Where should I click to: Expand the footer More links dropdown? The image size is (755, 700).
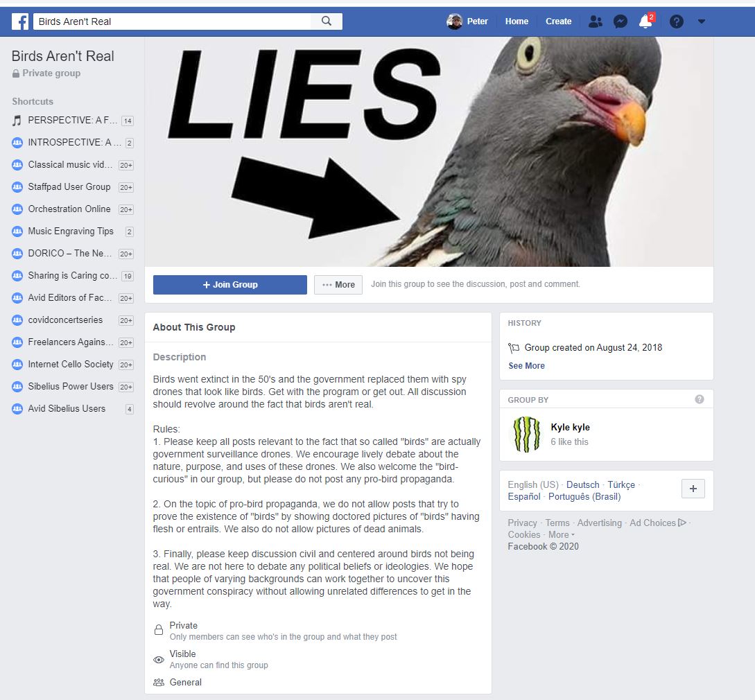point(562,534)
